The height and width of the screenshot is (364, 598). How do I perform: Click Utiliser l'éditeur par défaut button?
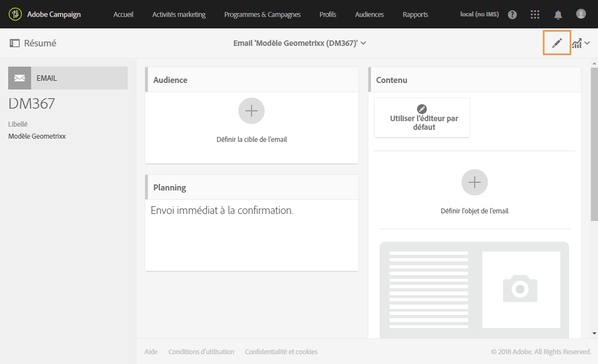[x=422, y=117]
